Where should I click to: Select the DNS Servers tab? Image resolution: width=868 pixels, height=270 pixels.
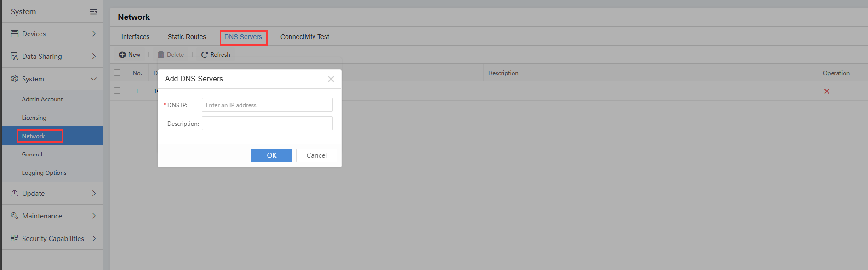[243, 37]
